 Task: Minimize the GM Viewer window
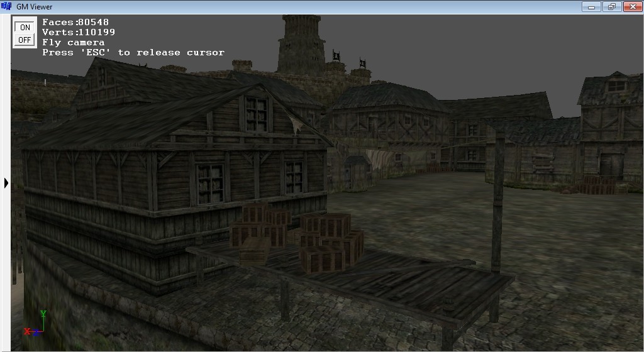coord(591,6)
